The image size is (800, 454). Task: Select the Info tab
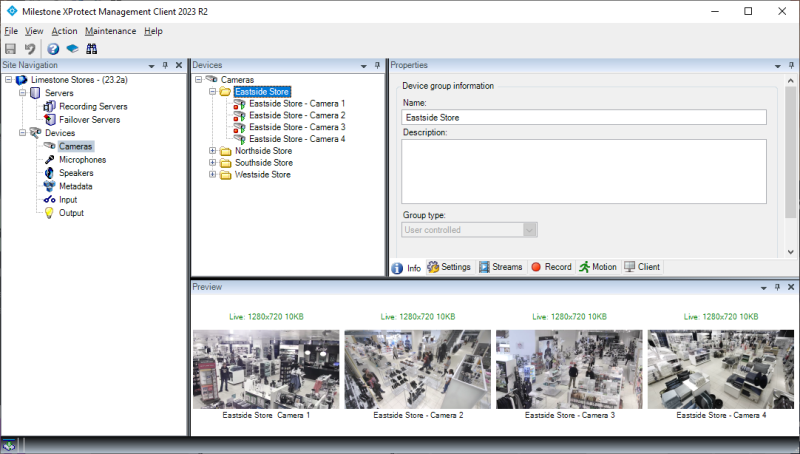point(407,268)
